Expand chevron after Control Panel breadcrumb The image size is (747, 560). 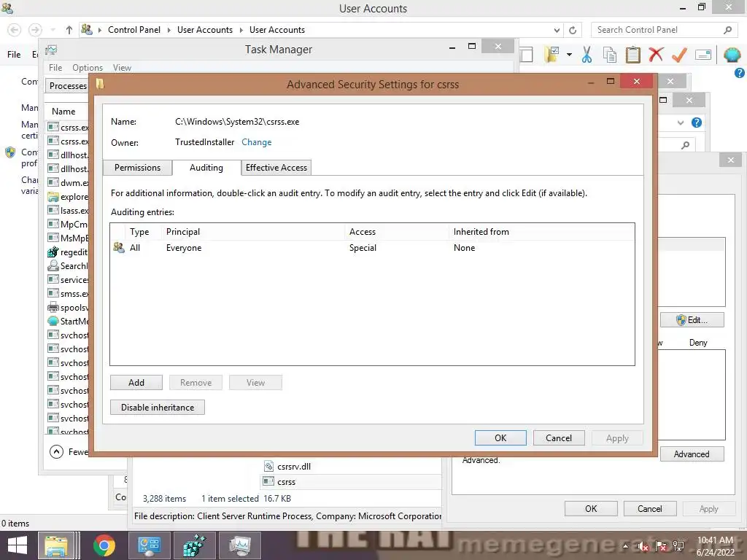click(169, 30)
